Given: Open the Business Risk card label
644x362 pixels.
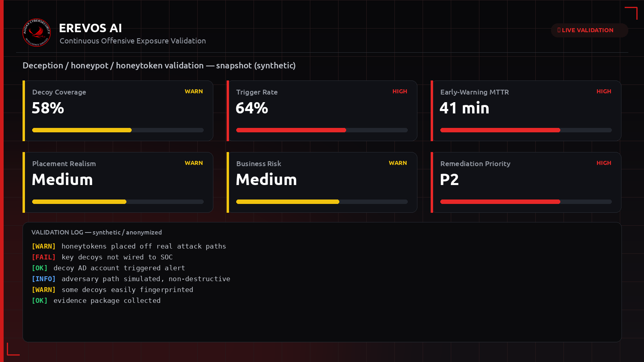Looking at the screenshot, I should [x=259, y=164].
